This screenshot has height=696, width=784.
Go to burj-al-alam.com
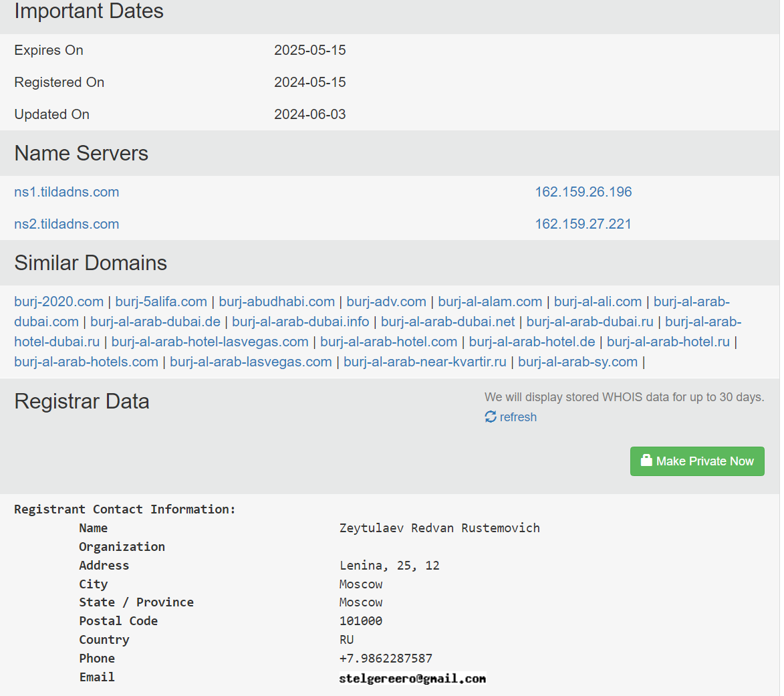pyautogui.click(x=490, y=302)
